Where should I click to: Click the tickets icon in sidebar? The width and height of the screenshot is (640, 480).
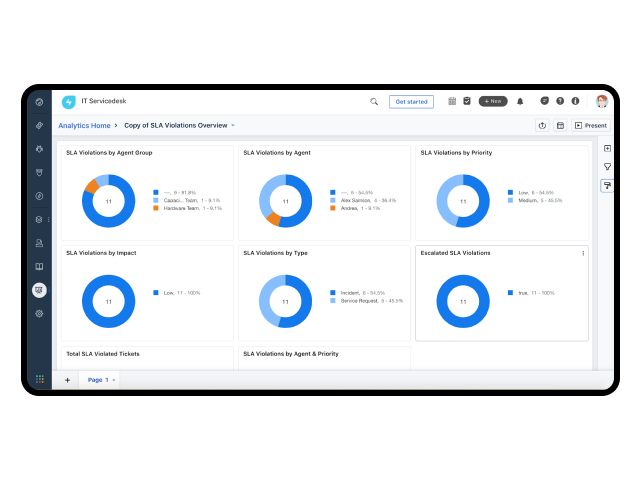39,126
